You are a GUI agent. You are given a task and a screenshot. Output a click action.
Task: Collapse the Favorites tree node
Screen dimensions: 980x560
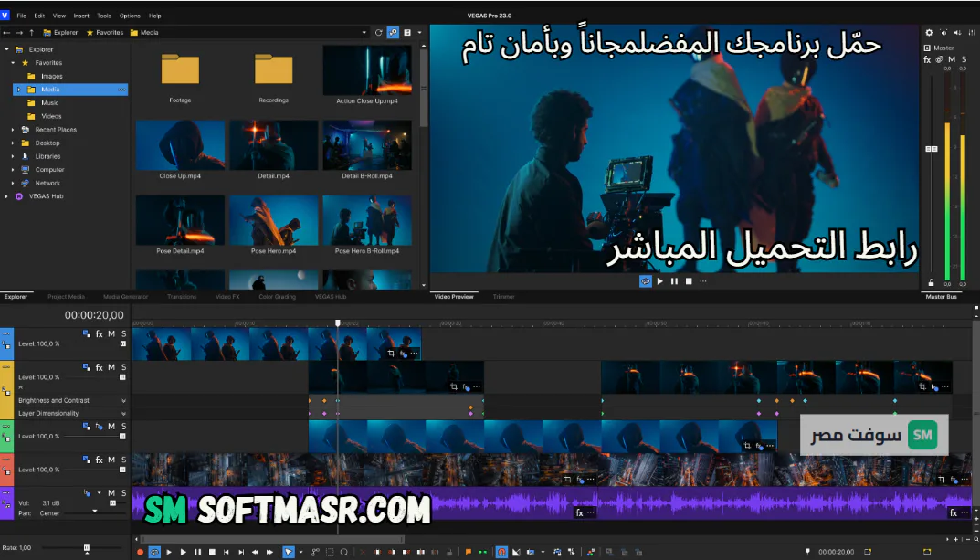(13, 62)
